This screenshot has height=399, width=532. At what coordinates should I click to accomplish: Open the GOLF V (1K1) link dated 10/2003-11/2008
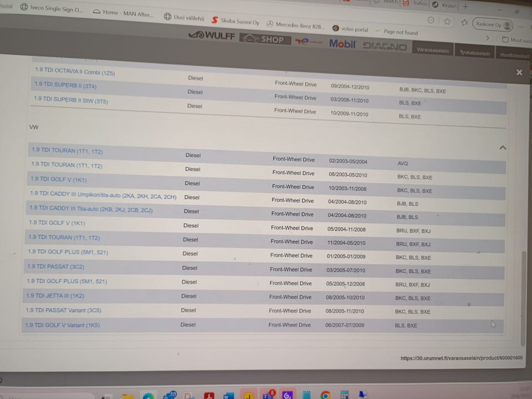point(59,179)
